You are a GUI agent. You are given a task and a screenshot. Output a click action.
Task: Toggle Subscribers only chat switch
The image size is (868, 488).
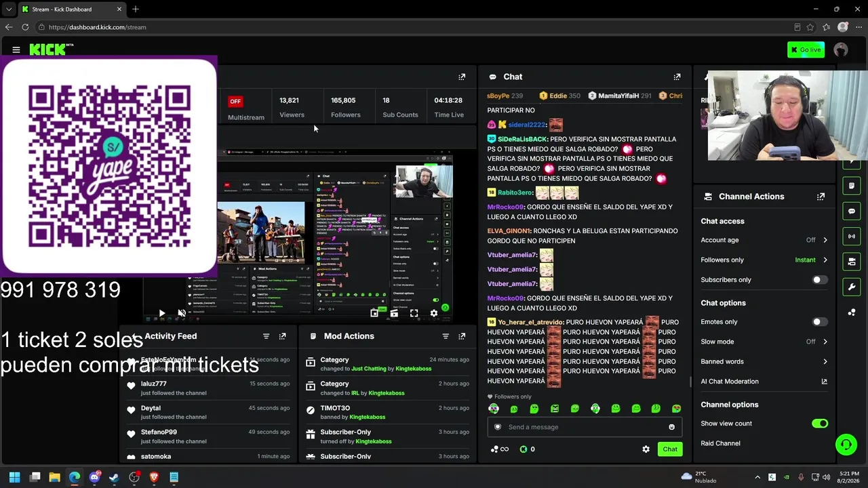(819, 280)
